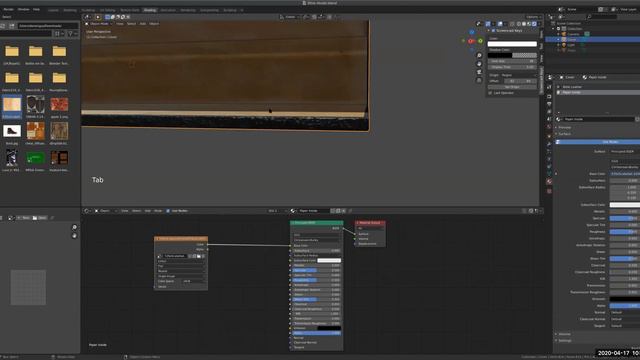
Task: Open image file with folder icon on Image Texture node
Action: [x=199, y=256]
